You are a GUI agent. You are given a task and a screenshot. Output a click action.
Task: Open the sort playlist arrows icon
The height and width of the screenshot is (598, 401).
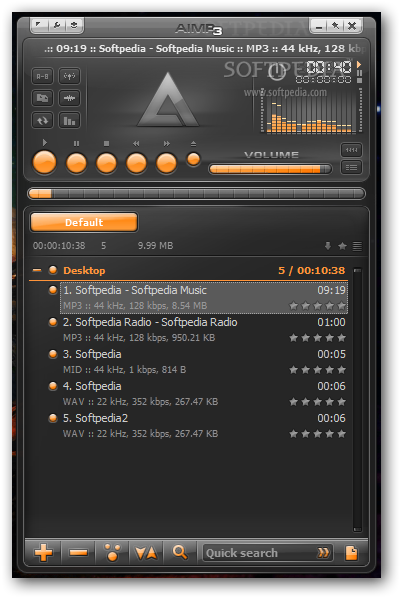point(146,552)
